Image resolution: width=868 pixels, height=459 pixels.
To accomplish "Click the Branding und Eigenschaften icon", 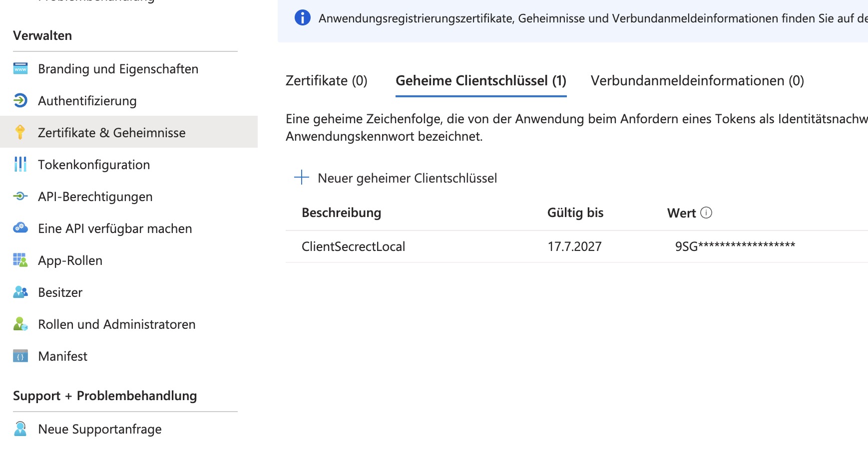I will coord(20,69).
